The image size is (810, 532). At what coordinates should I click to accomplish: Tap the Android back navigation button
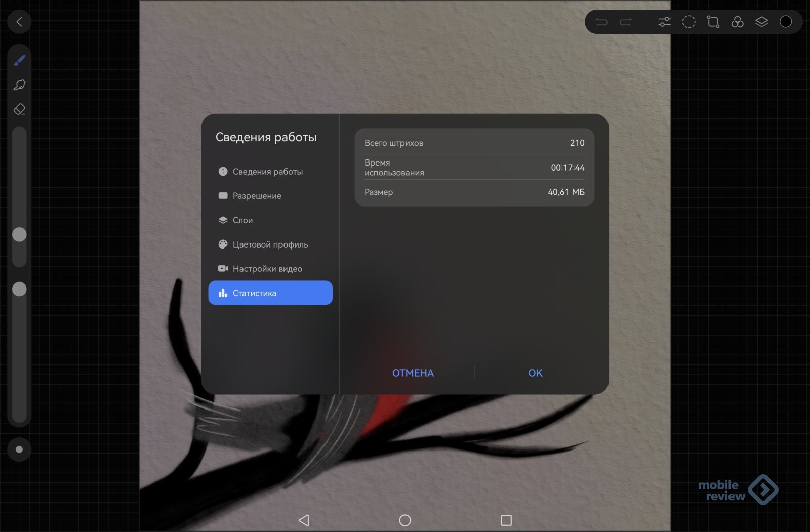(x=304, y=520)
